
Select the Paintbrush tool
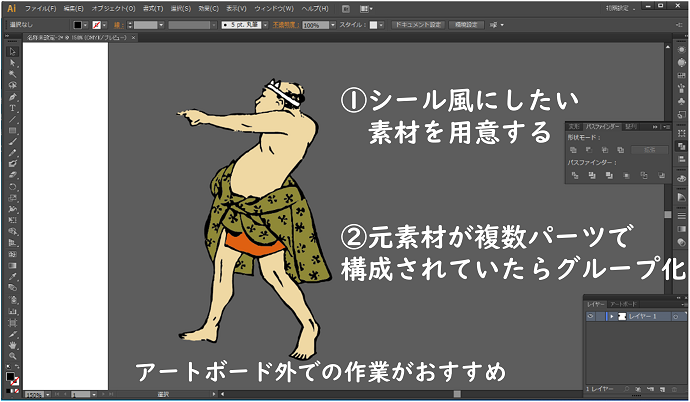12,142
